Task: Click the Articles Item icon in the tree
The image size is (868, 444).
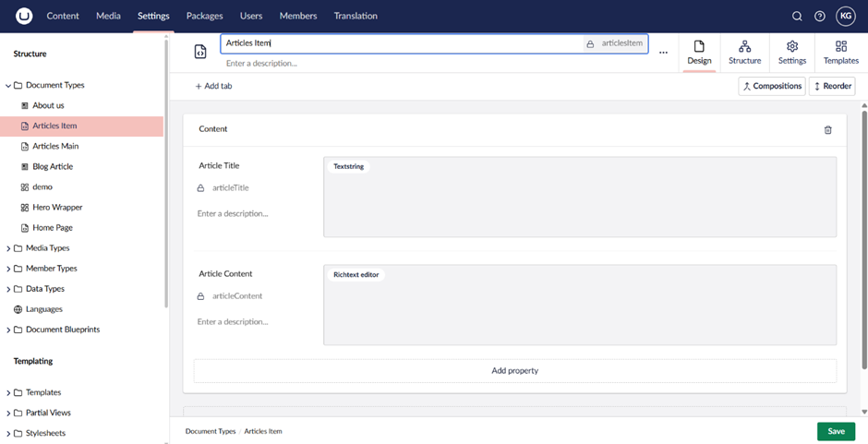Action: click(x=24, y=126)
